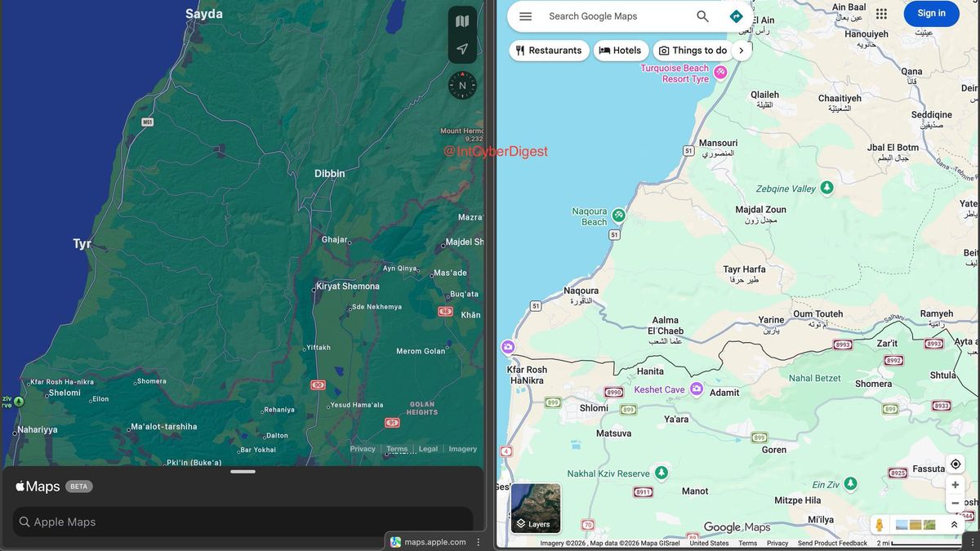This screenshot has height=551, width=980.
Task: Click the Apple Maps logo
Action: point(38,487)
